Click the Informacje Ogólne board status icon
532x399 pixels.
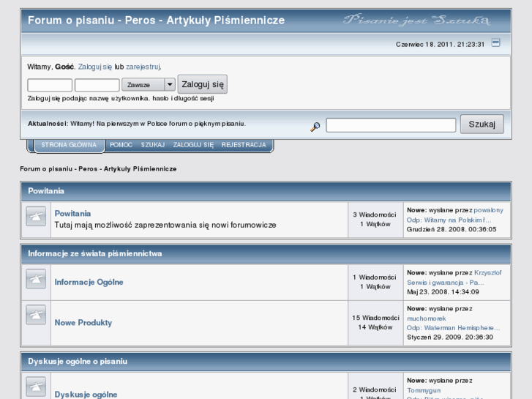point(36,279)
